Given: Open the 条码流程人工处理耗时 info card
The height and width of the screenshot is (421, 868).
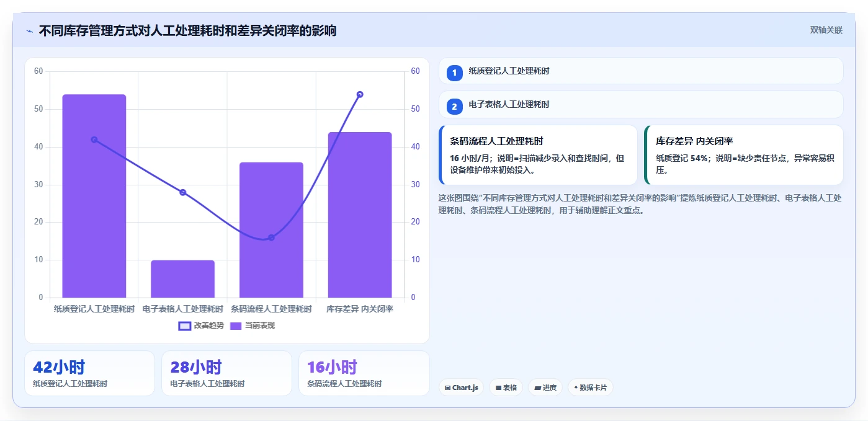Looking at the screenshot, I should (x=538, y=155).
